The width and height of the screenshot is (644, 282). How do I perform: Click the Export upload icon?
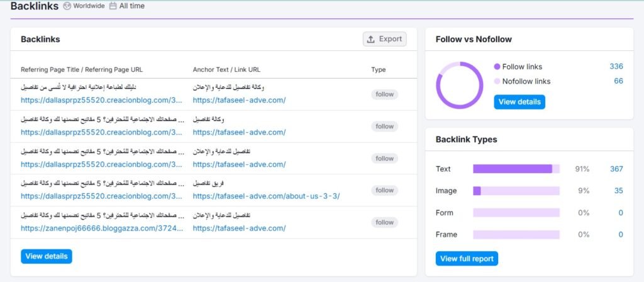coord(371,39)
